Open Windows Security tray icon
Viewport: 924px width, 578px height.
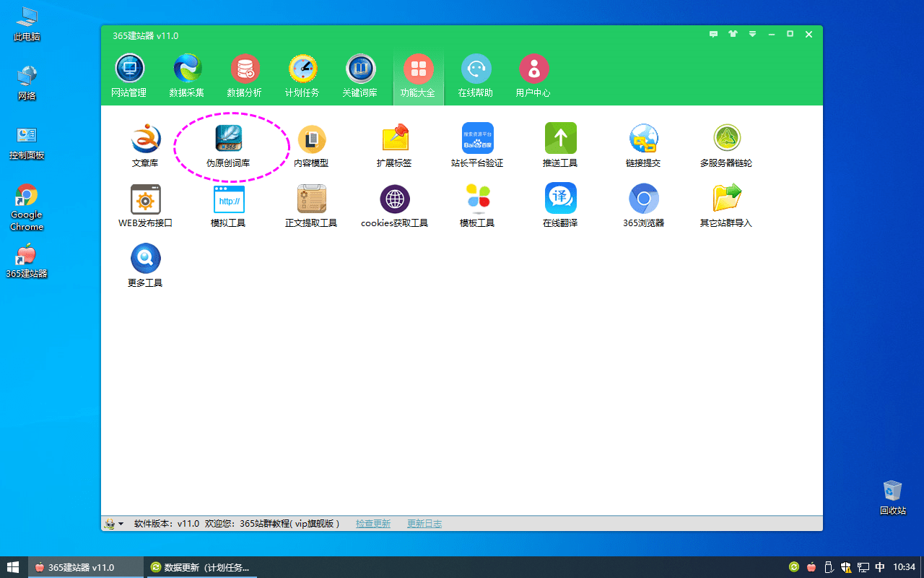(x=846, y=567)
